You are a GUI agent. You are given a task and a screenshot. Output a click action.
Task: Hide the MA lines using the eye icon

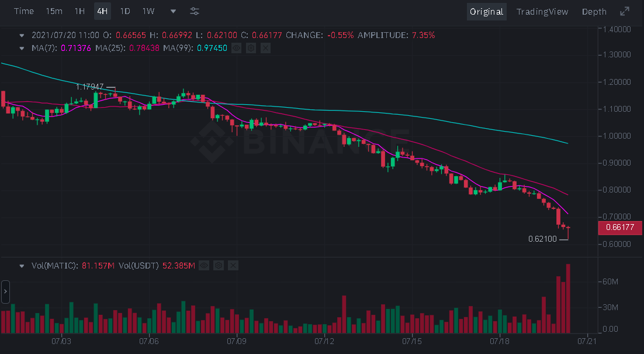click(236, 48)
